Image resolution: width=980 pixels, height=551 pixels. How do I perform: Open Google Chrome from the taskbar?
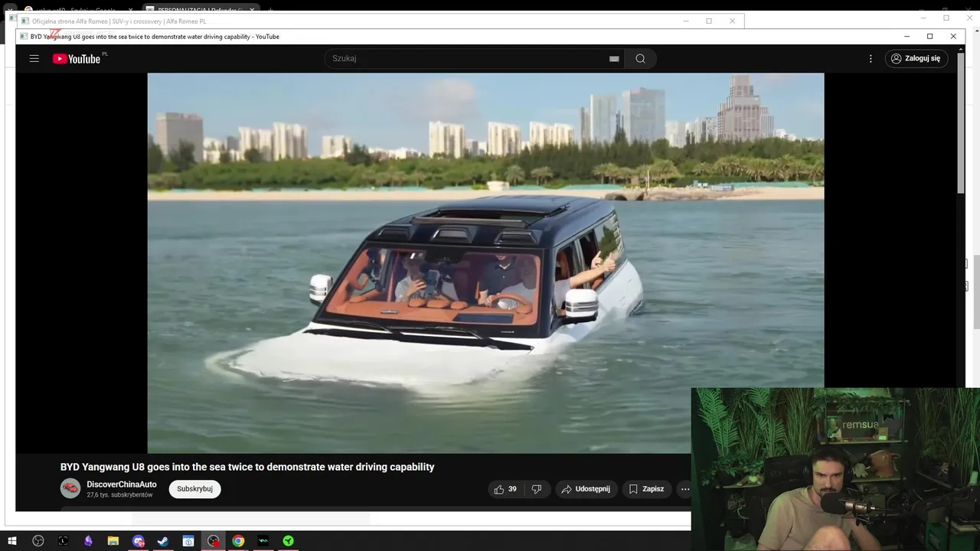tap(238, 541)
